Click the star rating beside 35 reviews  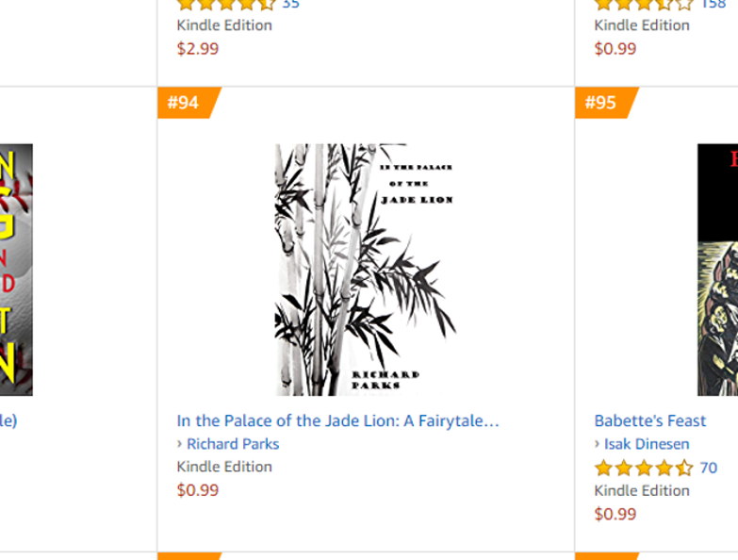click(227, 4)
